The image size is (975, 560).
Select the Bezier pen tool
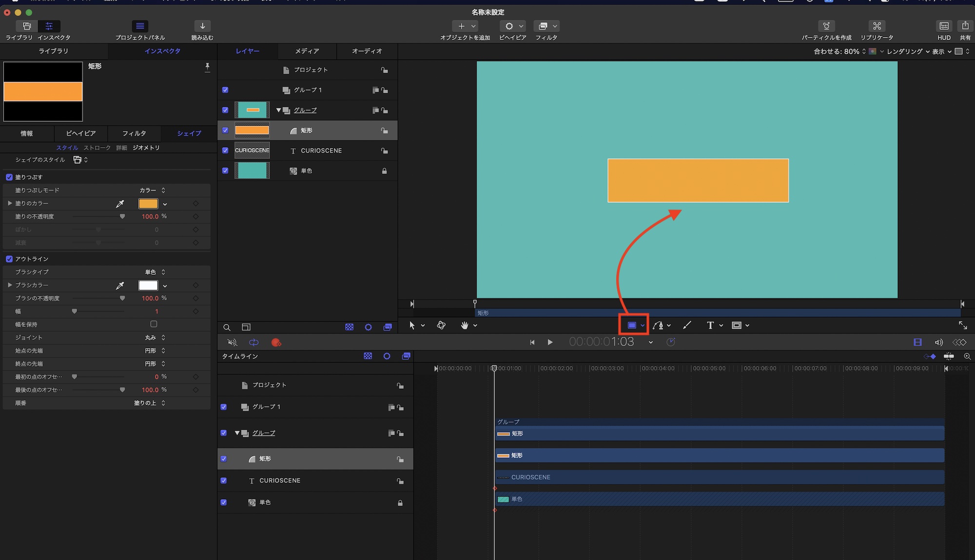[658, 325]
